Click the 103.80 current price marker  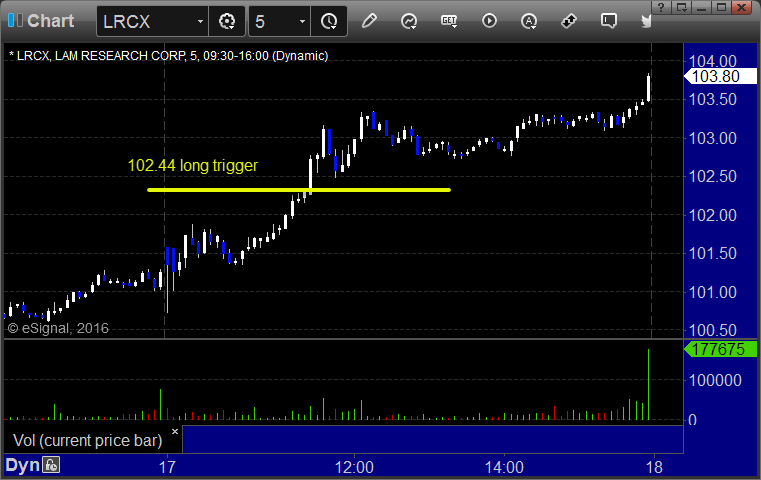coord(720,76)
